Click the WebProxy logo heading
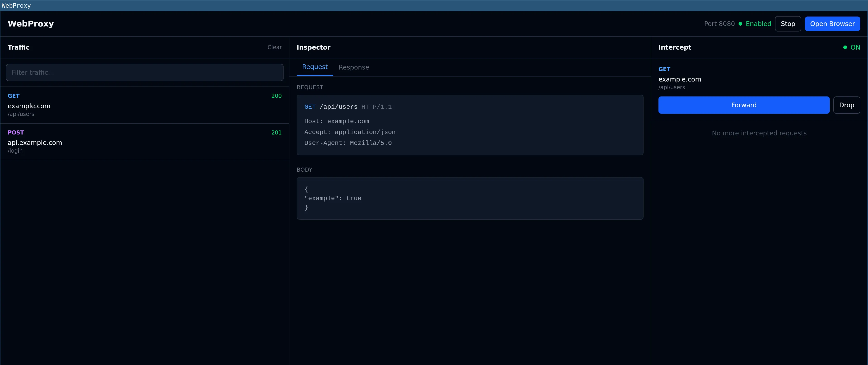Screen dimensions: 868x365 (x=31, y=24)
